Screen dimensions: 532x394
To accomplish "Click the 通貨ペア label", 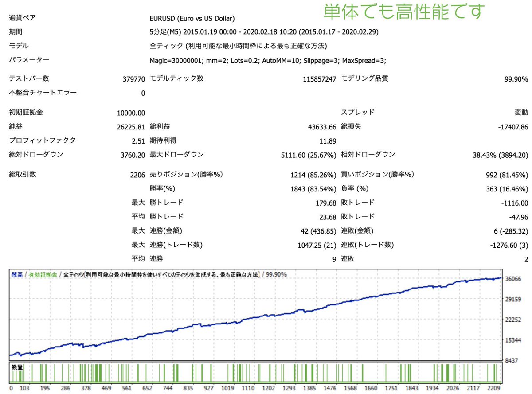I will (22, 18).
